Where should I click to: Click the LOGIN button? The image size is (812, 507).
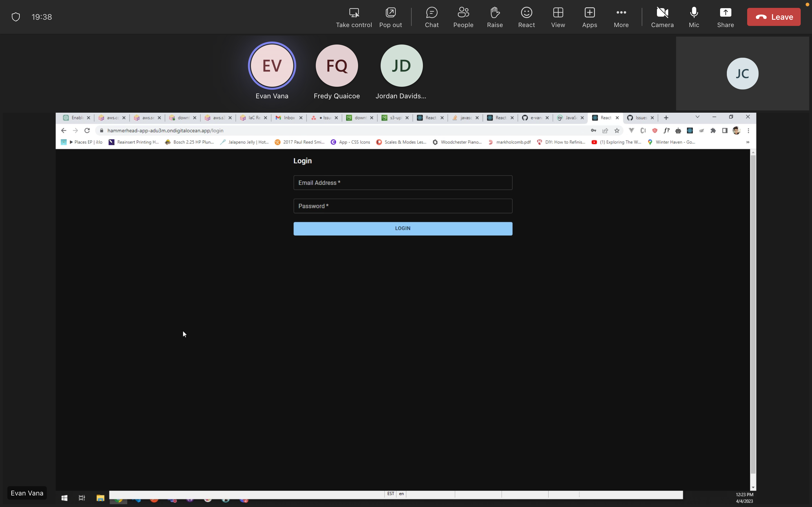pos(402,228)
